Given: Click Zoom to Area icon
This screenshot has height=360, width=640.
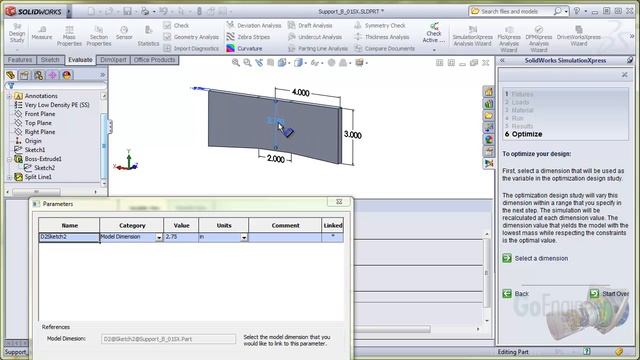Looking at the screenshot, I should tap(247, 62).
